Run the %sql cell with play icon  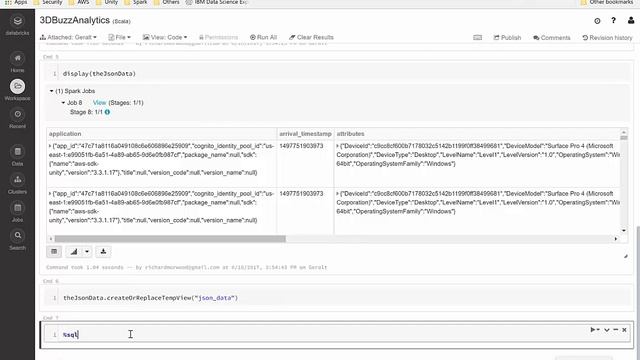coord(593,330)
